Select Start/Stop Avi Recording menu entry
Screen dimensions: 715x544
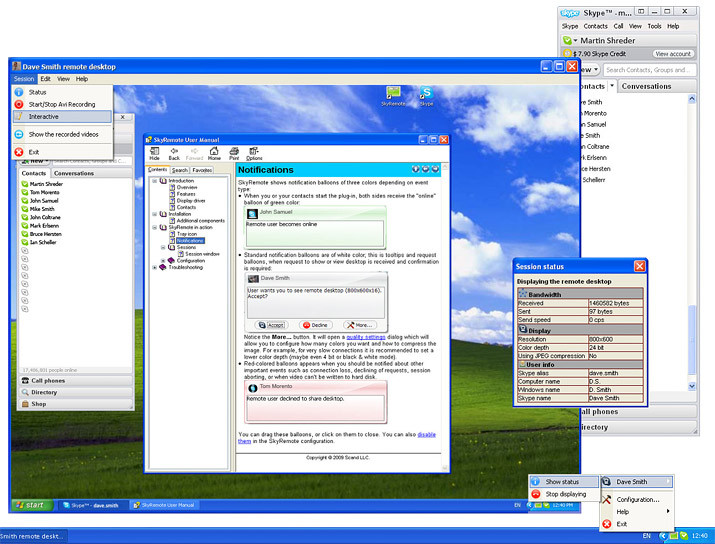(62, 104)
